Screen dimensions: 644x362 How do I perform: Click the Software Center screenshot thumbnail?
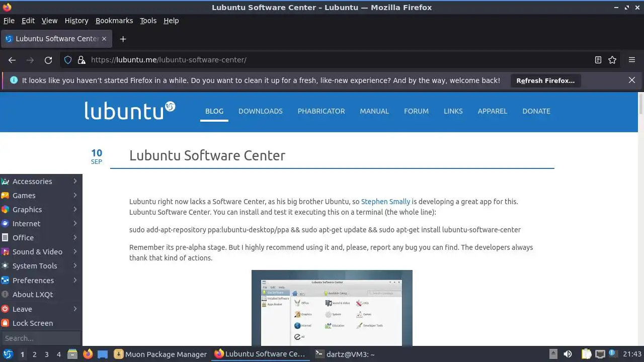pos(332,308)
